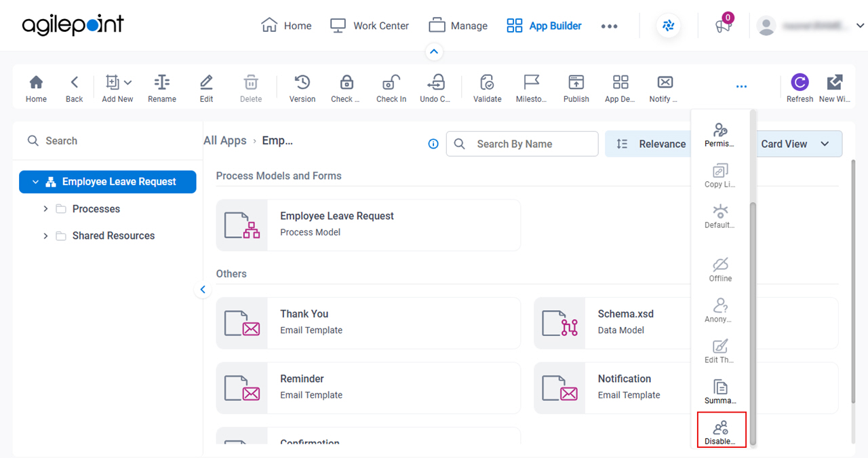Select the Processes folder label
868x458 pixels.
click(x=96, y=209)
